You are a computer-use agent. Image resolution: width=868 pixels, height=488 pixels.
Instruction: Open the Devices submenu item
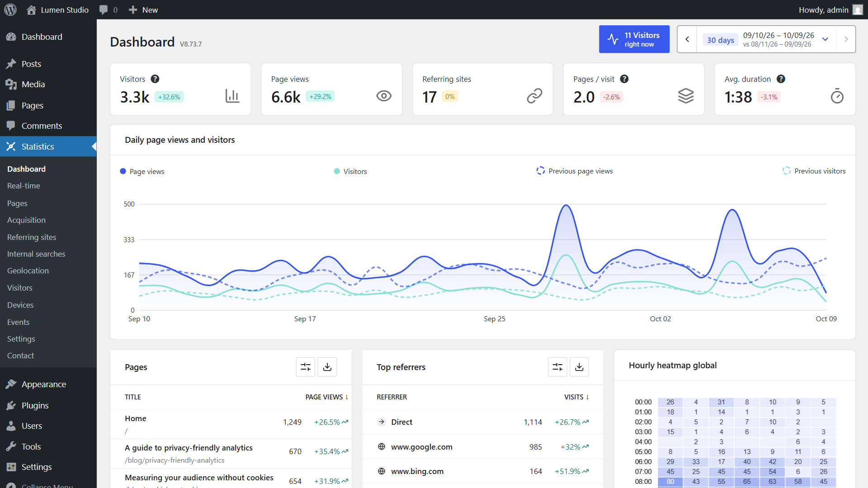click(20, 305)
